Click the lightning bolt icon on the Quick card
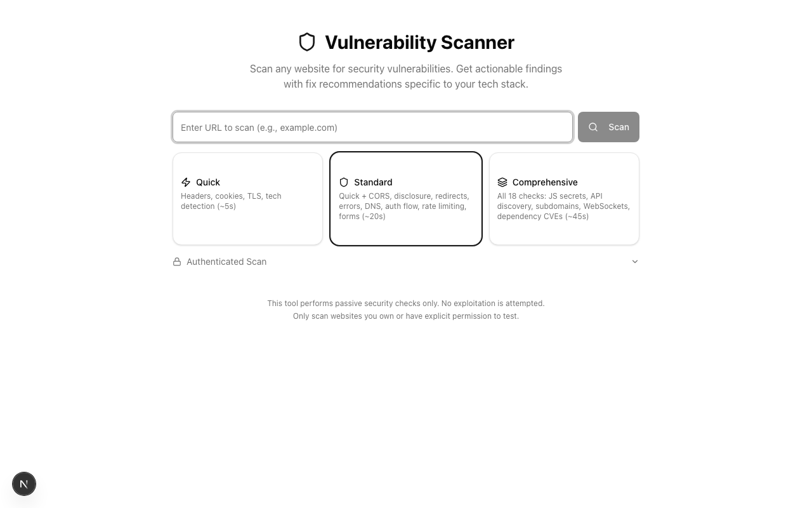The width and height of the screenshot is (812, 508). 186,182
